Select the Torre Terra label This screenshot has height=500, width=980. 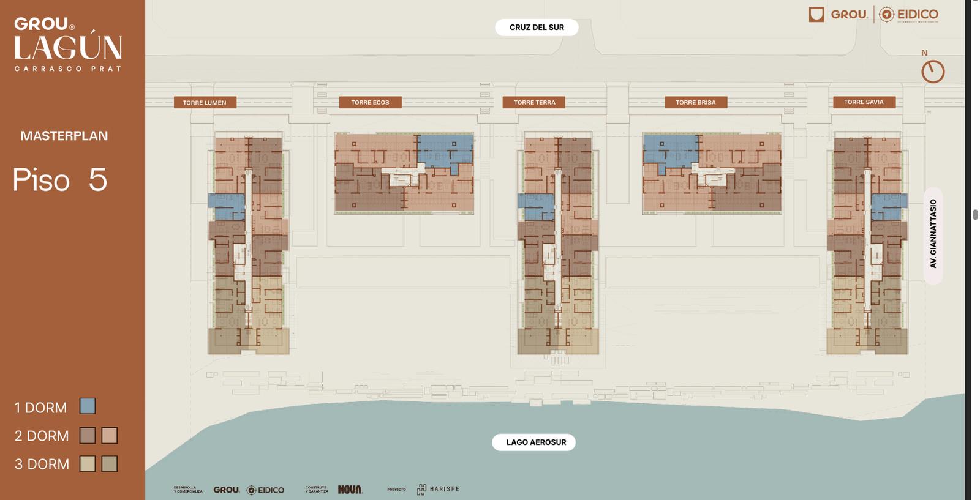coord(534,102)
